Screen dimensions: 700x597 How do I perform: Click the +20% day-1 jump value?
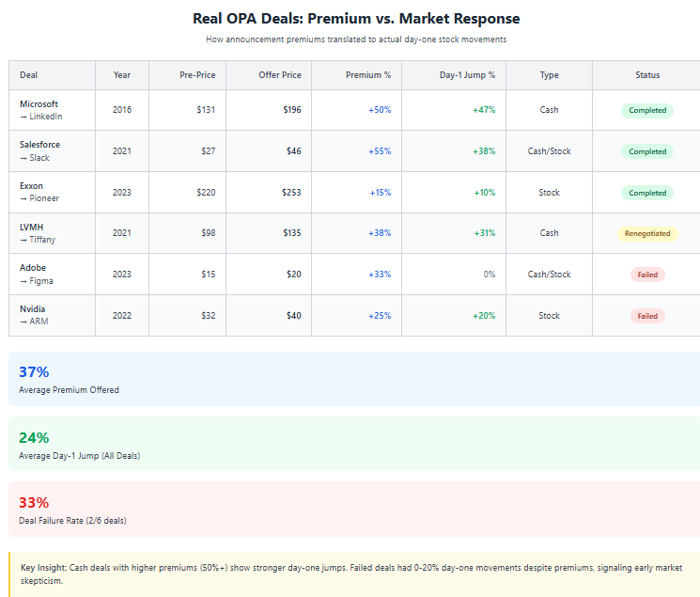tap(484, 316)
